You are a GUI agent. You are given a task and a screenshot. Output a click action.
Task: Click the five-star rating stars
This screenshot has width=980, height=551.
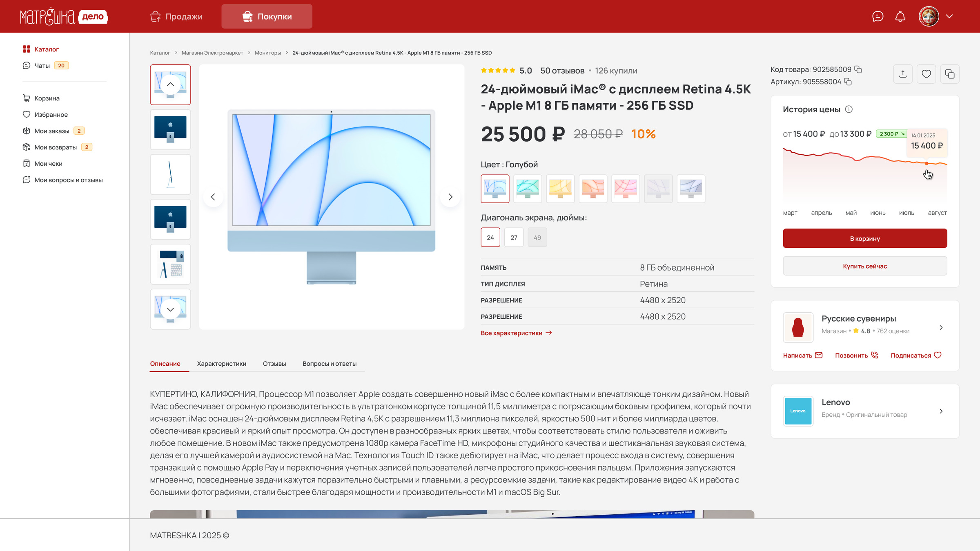(498, 71)
